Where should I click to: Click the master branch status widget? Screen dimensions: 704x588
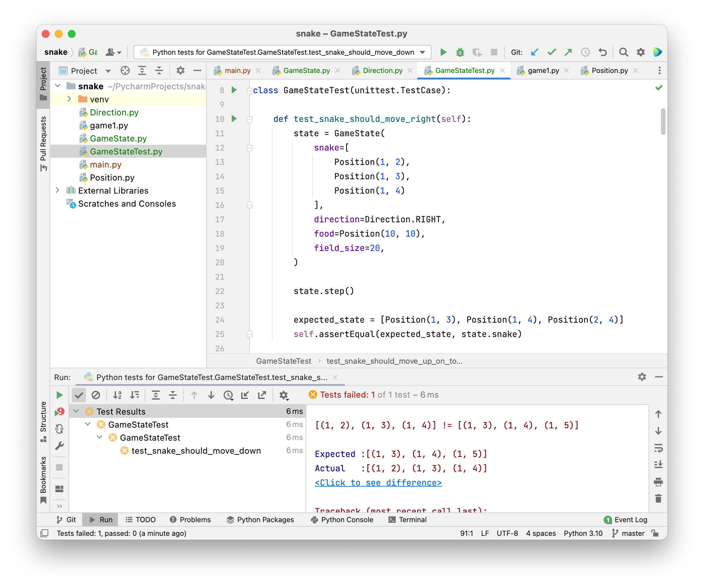coord(628,533)
